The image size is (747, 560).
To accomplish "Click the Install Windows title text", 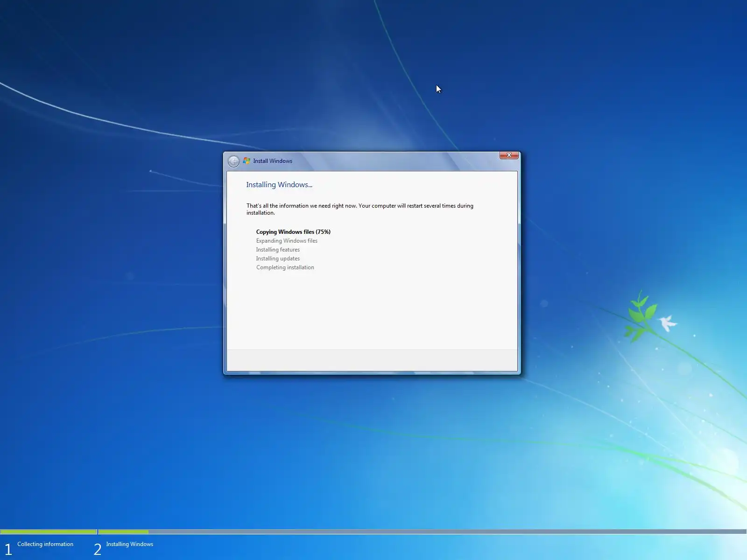I will 273,161.
